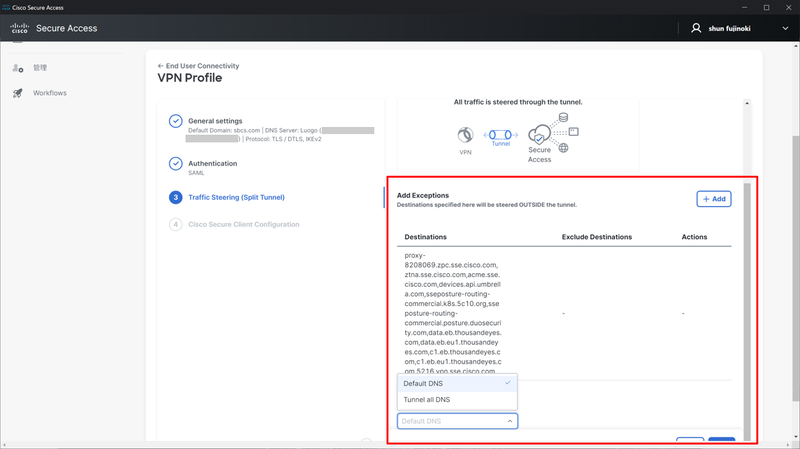Image resolution: width=800 pixels, height=449 pixels.
Task: Open Cisco Secure Client Configuration step
Action: coord(244,224)
